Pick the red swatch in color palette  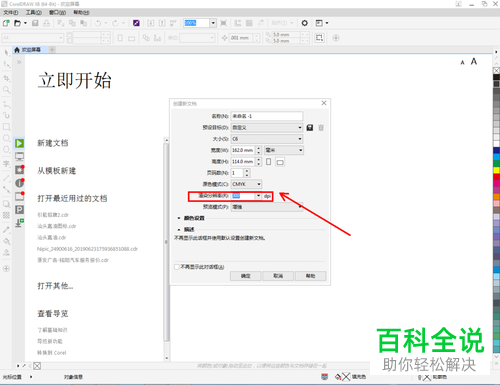(496, 177)
